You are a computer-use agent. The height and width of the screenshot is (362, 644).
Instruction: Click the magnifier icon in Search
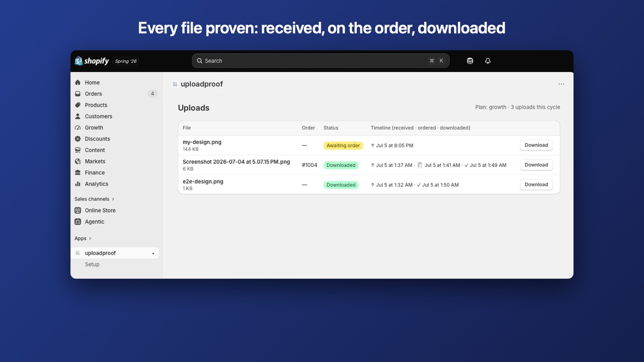200,61
